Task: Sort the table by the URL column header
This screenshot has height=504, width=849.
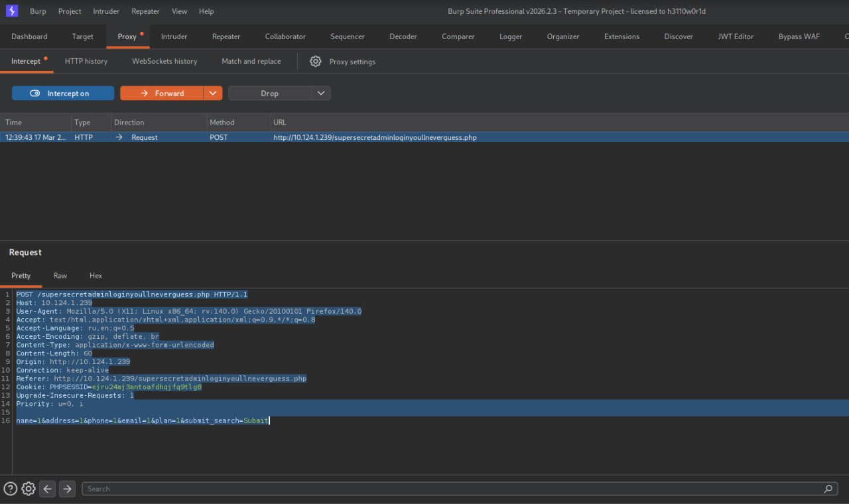Action: coord(280,122)
